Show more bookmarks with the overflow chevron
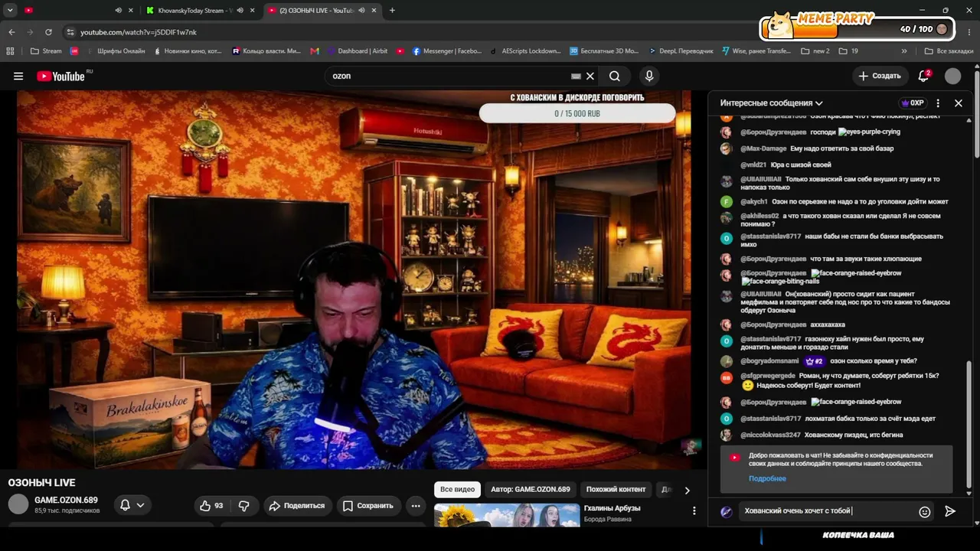The image size is (980, 551). pyautogui.click(x=904, y=51)
